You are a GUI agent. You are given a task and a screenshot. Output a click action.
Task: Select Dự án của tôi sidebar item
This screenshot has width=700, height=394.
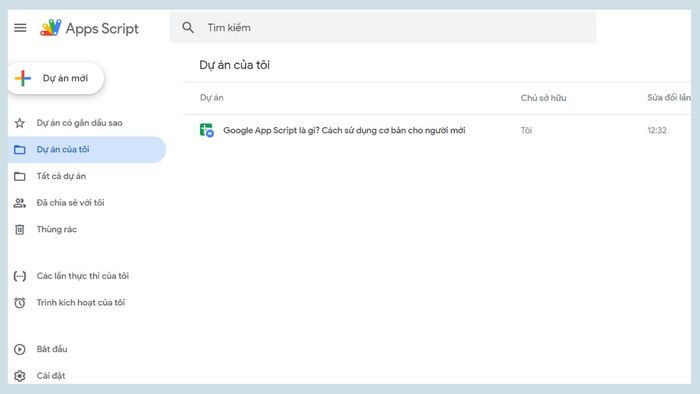click(x=87, y=149)
